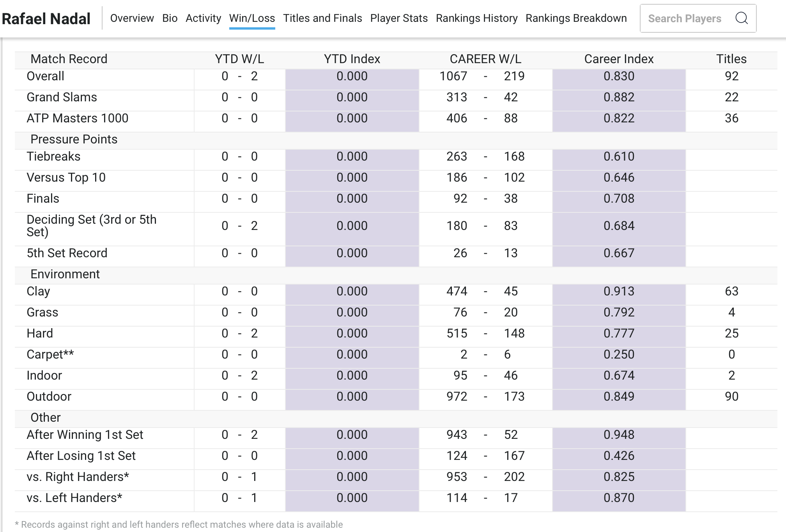Click the Other section heading
Image resolution: width=786 pixels, height=532 pixels.
coord(45,417)
